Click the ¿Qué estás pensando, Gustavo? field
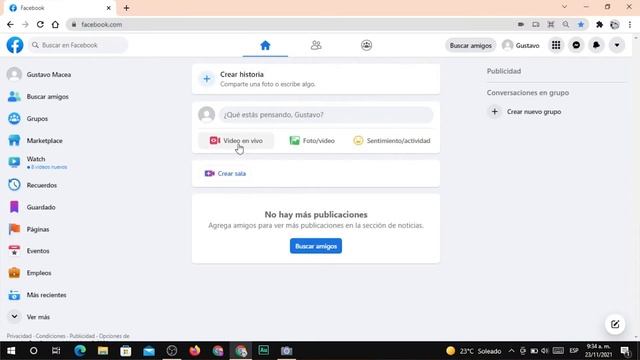This screenshot has width=640, height=360. (326, 115)
